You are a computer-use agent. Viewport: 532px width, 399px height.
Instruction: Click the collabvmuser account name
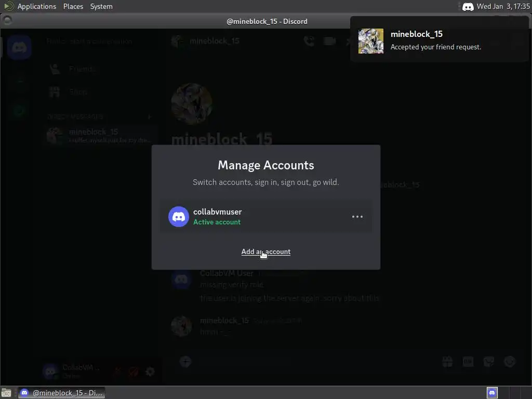pyautogui.click(x=218, y=212)
